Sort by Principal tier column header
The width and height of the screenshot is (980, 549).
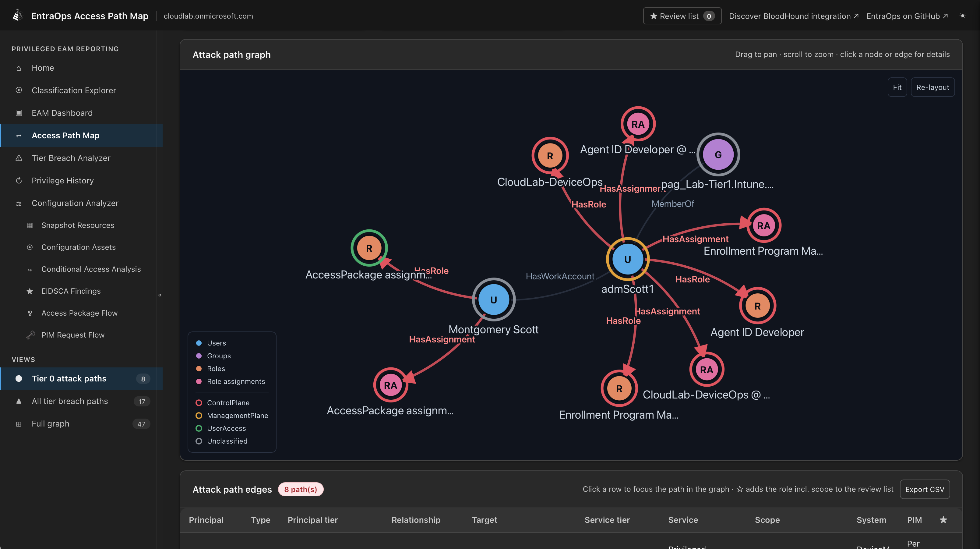[312, 520]
